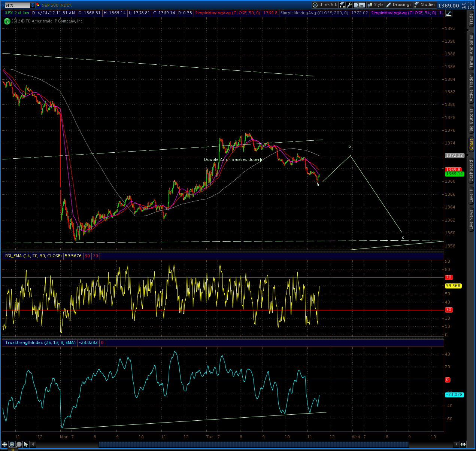Open the Dashboard side tab
The width and height of the screenshot is (476, 451).
tap(472, 171)
